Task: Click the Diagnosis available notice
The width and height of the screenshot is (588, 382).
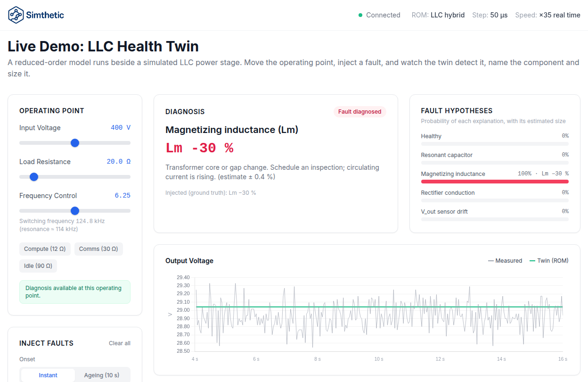Action: click(75, 292)
